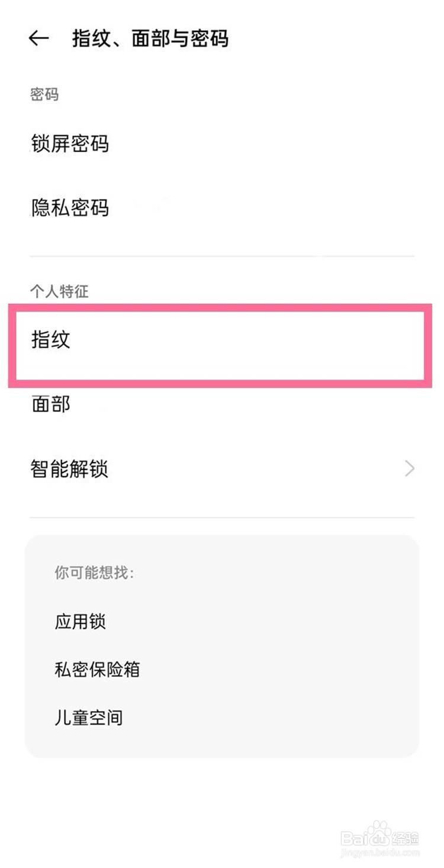Open the 儿童空间 suggestion link
The width and height of the screenshot is (444, 868).
[x=88, y=717]
